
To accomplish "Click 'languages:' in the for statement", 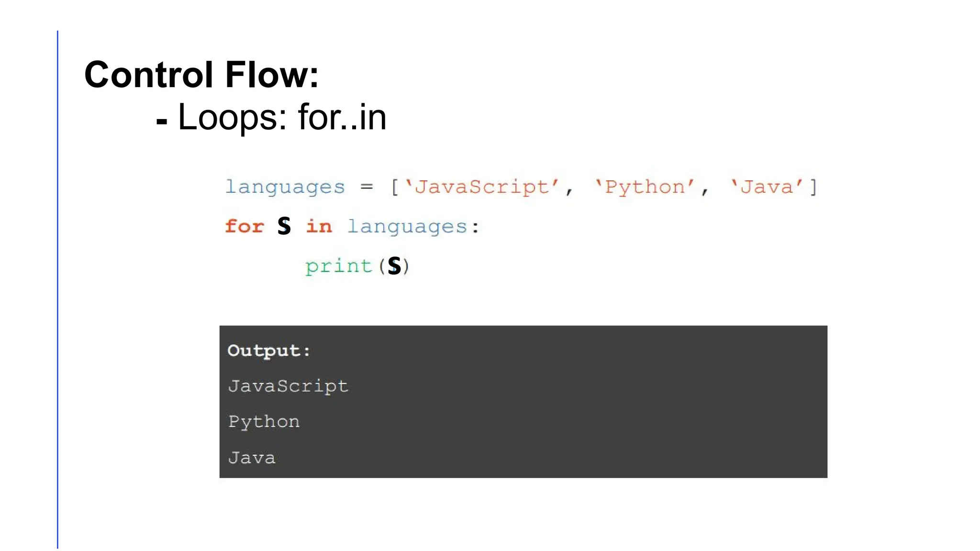I will pyautogui.click(x=413, y=227).
